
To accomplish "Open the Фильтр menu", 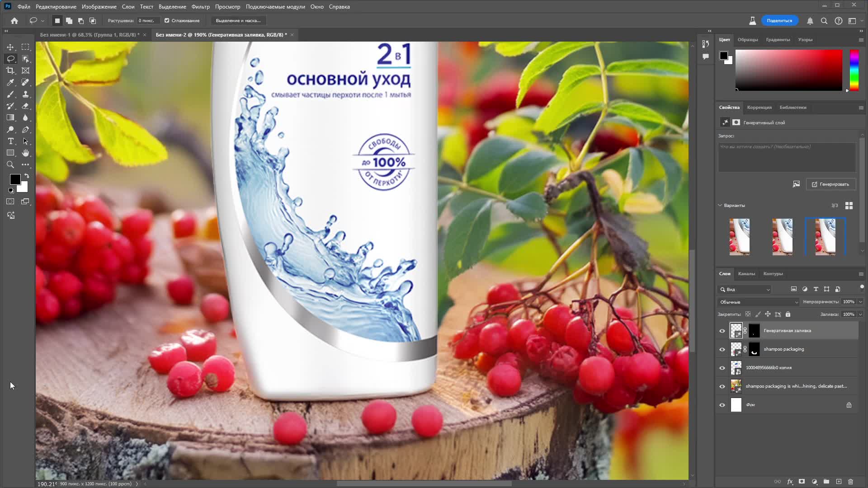I will click(200, 7).
